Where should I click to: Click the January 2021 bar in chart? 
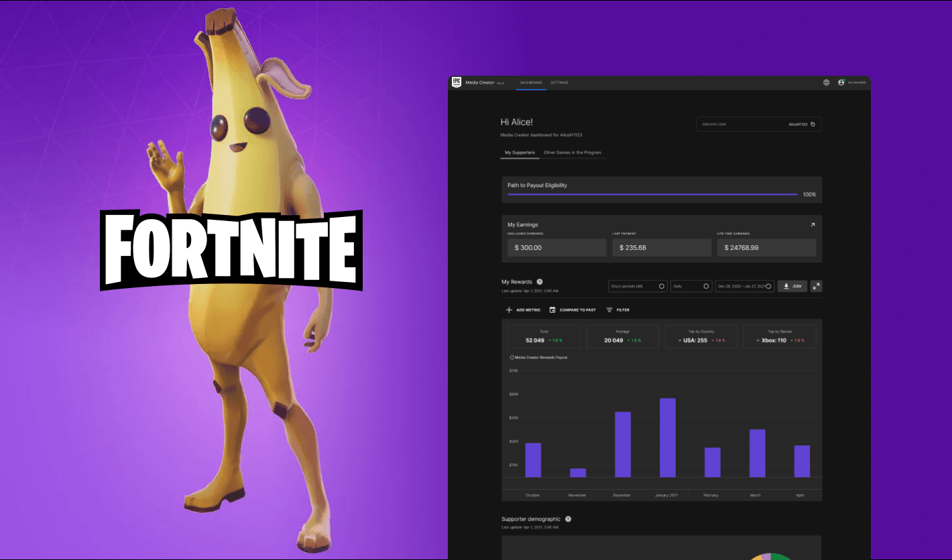point(668,438)
